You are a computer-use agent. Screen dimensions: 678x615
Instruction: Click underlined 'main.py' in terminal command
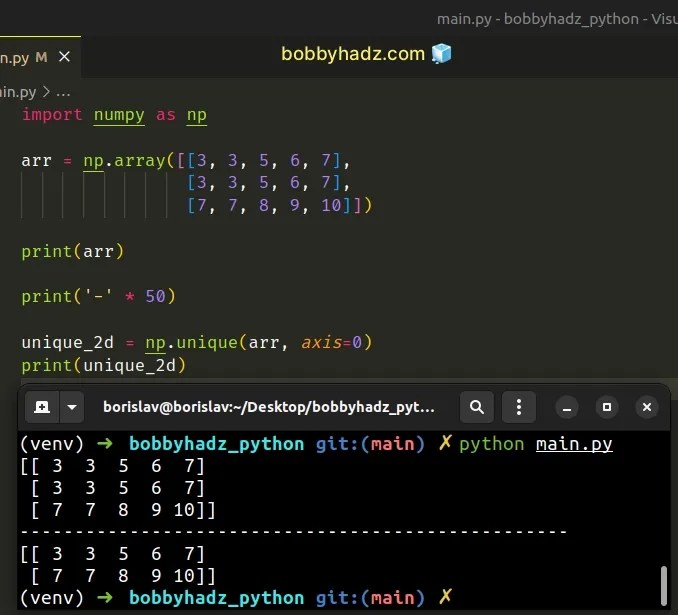click(574, 444)
